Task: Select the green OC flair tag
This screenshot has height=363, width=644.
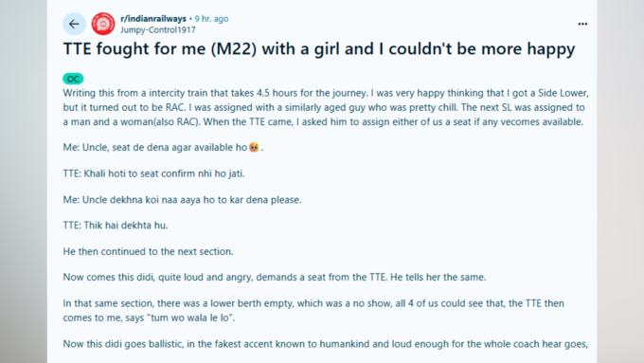Action: coord(73,79)
